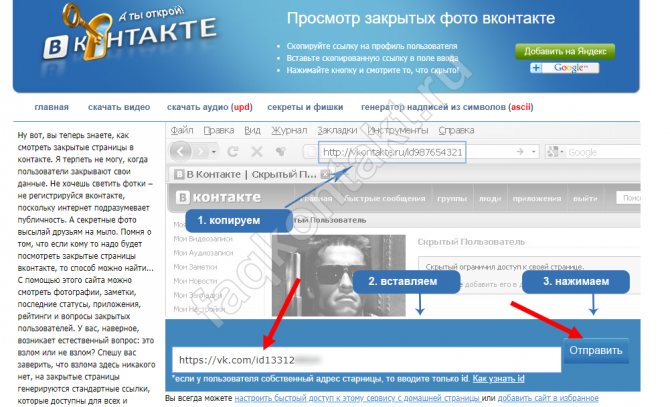Open the Инструменты menu
Screen dimensions: 670x407
pos(397,130)
